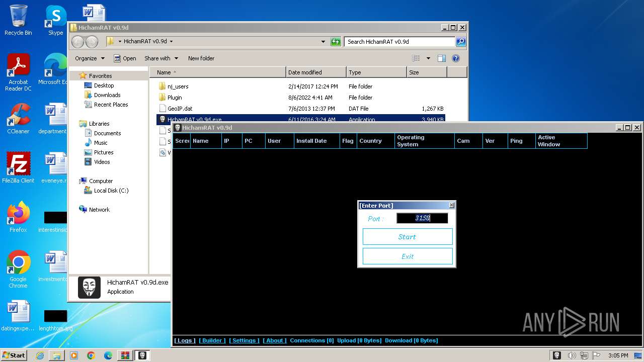Click the CCleaner desktop icon
644x362 pixels.
click(x=18, y=119)
